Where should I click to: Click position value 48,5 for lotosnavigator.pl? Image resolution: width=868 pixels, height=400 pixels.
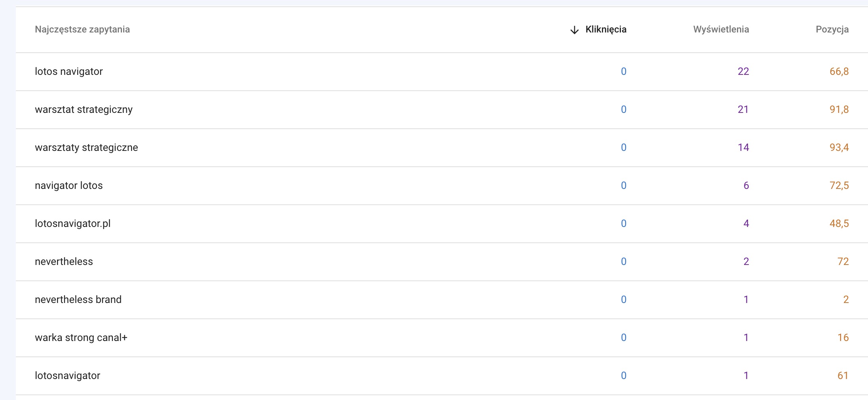pos(839,223)
